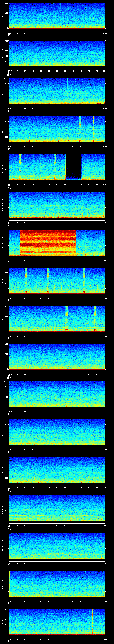This screenshot has height=644, width=114.
Task: Click the 29:00 end time label
Action: click(105, 564)
